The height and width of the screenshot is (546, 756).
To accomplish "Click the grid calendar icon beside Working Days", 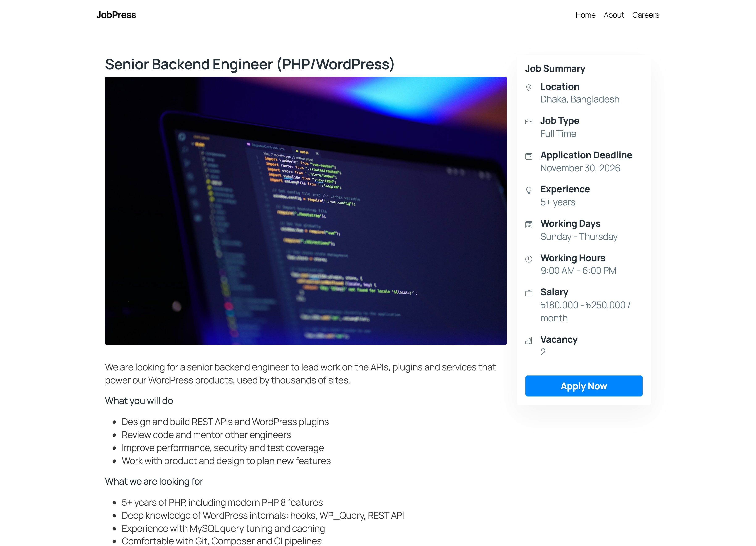I will pos(529,225).
